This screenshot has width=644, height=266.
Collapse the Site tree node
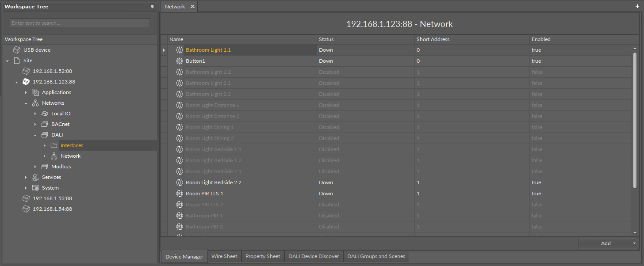8,61
